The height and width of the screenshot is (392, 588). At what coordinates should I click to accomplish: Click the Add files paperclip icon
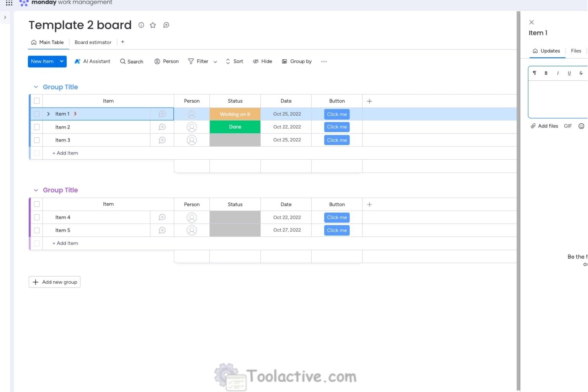533,126
